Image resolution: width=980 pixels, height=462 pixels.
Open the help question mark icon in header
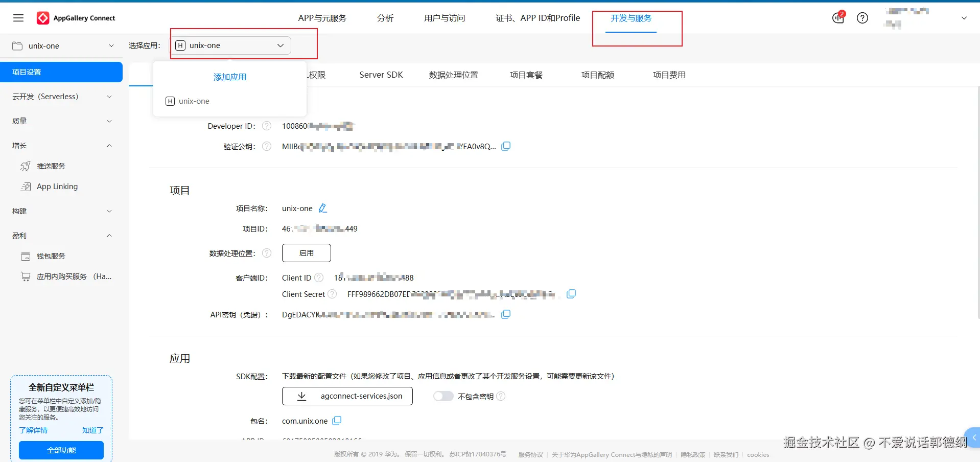coord(862,18)
